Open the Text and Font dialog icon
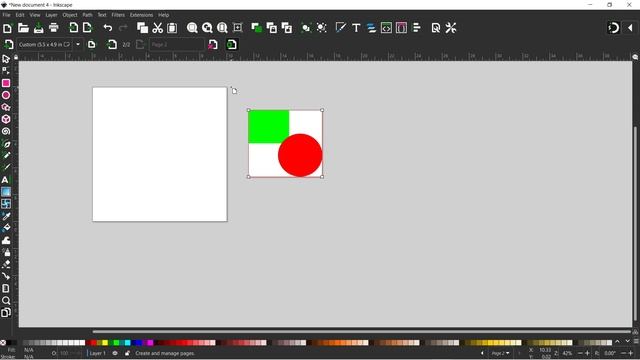The height and width of the screenshot is (360, 640). point(356,28)
